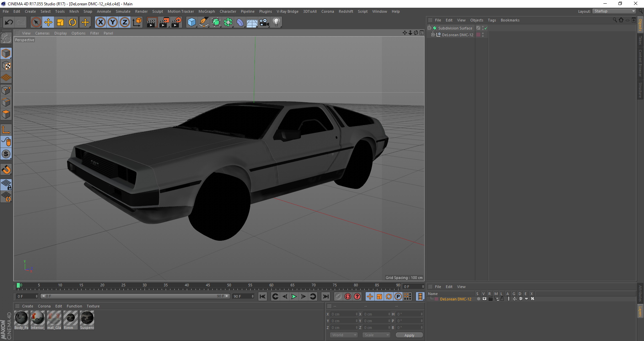This screenshot has height=341, width=644.
Task: Toggle Subdivision Surface enable checkmark
Action: pos(486,28)
